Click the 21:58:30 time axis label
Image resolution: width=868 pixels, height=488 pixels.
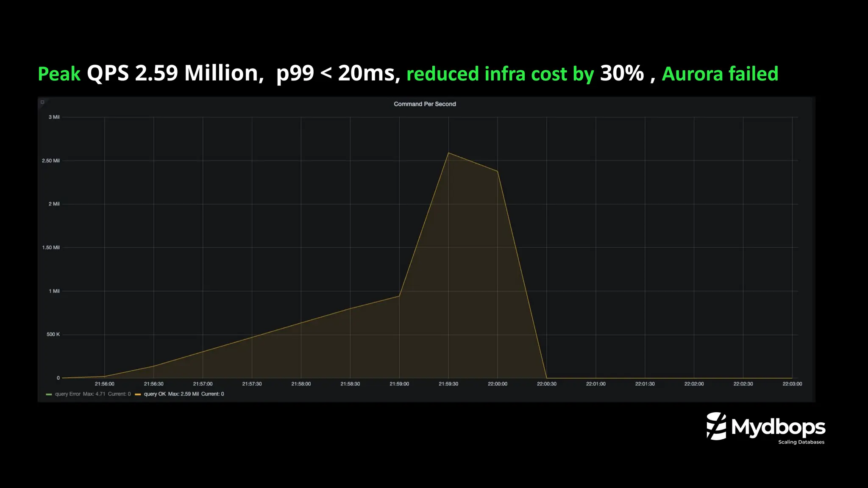[350, 384]
